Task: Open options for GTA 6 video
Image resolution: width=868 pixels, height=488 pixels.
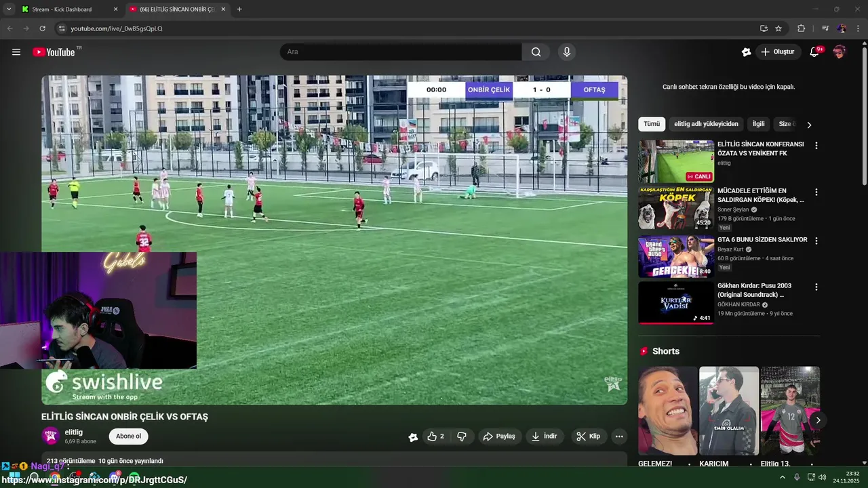Action: pyautogui.click(x=816, y=241)
